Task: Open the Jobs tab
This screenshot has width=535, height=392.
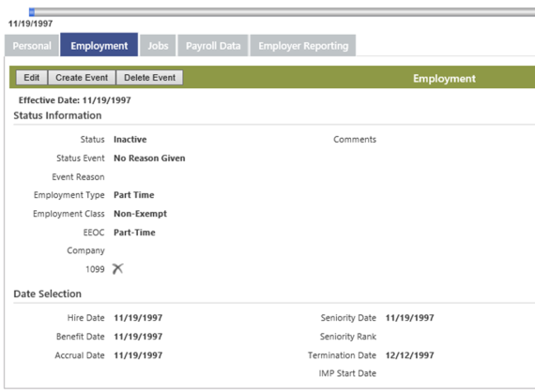Action: pos(158,46)
